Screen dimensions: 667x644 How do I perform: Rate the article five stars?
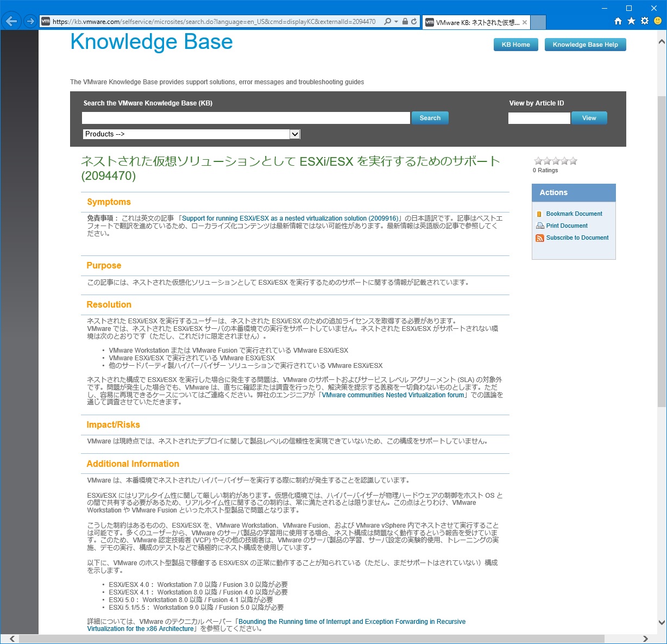[x=574, y=161]
